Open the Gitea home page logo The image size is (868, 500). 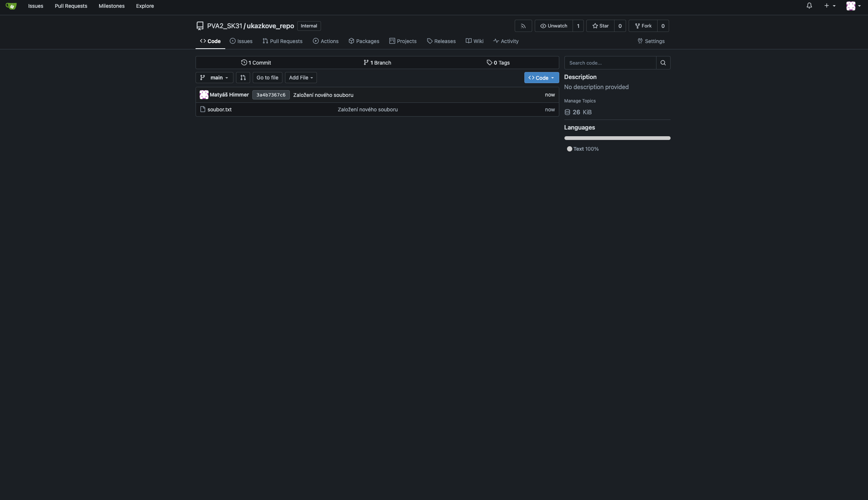11,6
